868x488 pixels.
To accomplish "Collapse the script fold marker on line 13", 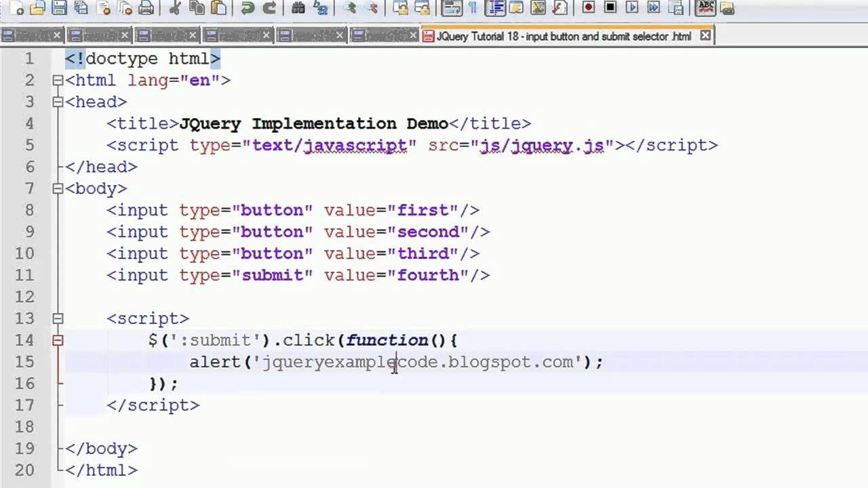I will tap(58, 319).
